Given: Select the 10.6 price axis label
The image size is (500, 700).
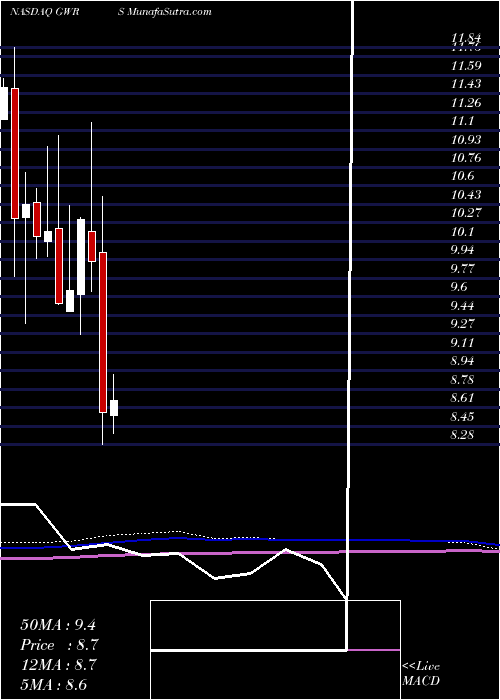Looking at the screenshot, I should [463, 176].
